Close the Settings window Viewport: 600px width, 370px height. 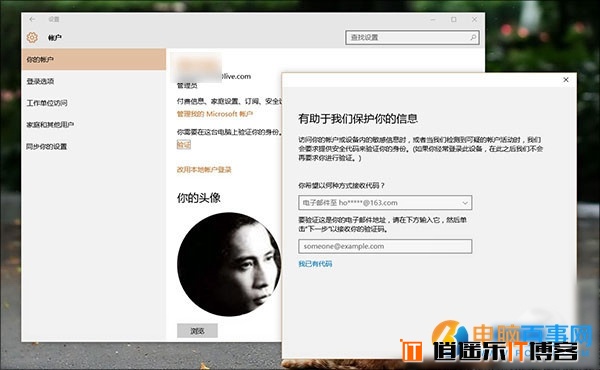[x=474, y=19]
